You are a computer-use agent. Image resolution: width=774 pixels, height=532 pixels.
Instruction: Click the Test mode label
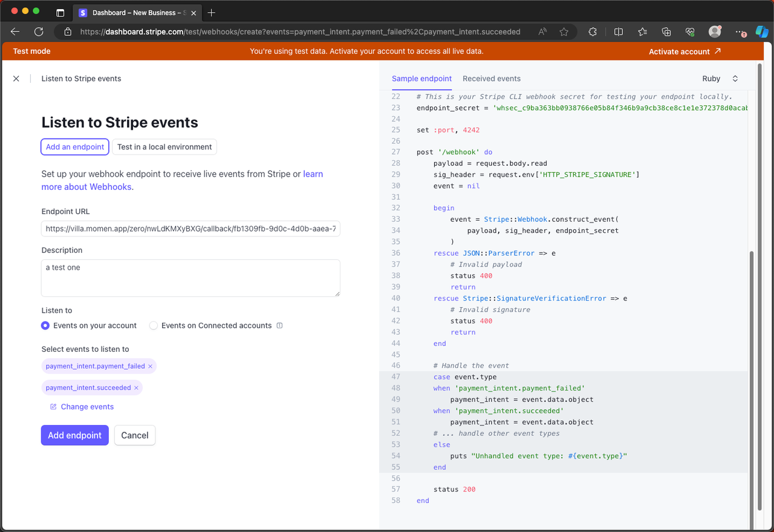(x=31, y=51)
